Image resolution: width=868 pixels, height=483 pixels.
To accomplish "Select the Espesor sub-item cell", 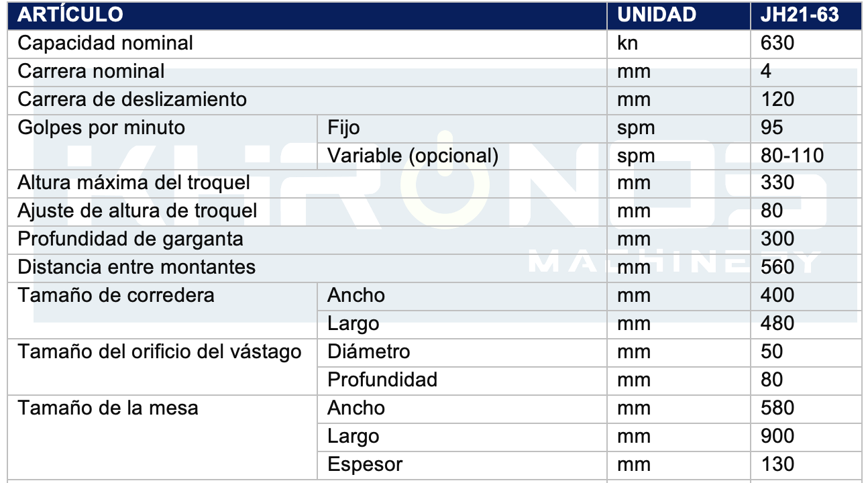I will click(x=462, y=466).
